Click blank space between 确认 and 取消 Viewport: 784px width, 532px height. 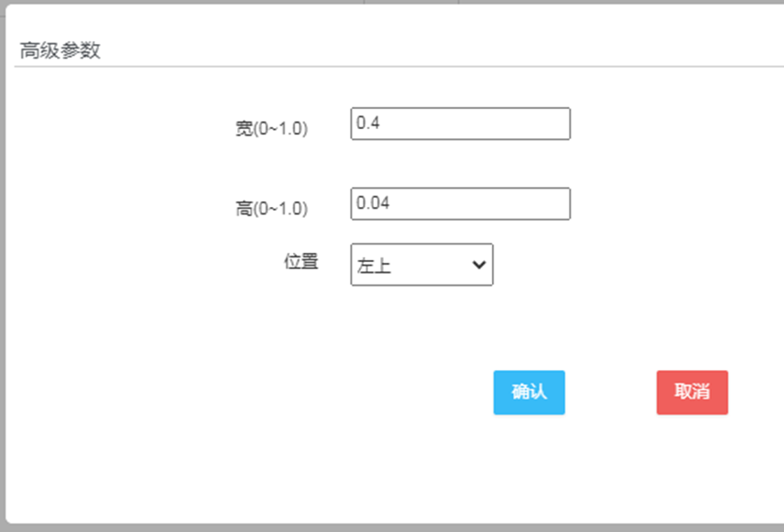[610, 392]
